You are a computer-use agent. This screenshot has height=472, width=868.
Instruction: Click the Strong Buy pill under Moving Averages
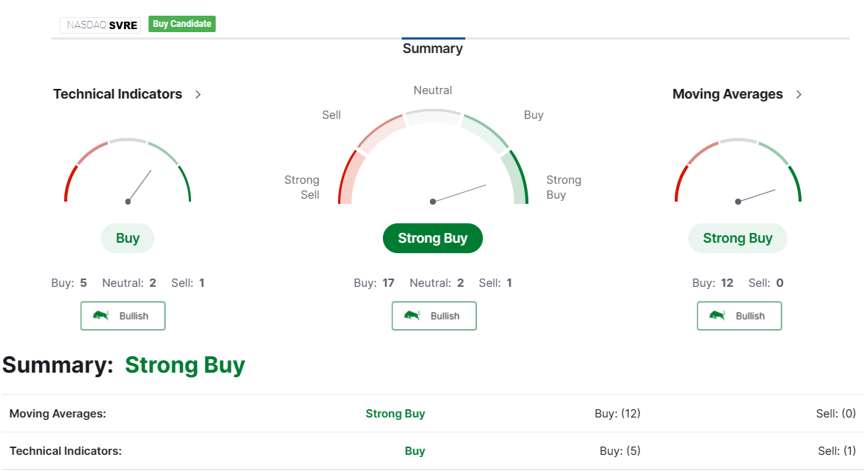(737, 238)
